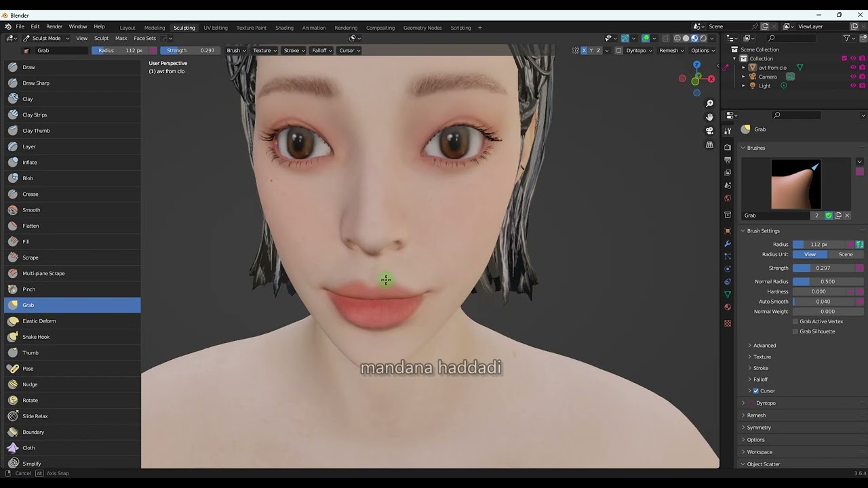Image resolution: width=868 pixels, height=488 pixels.
Task: Select the Pinch brush
Action: pyautogui.click(x=72, y=289)
